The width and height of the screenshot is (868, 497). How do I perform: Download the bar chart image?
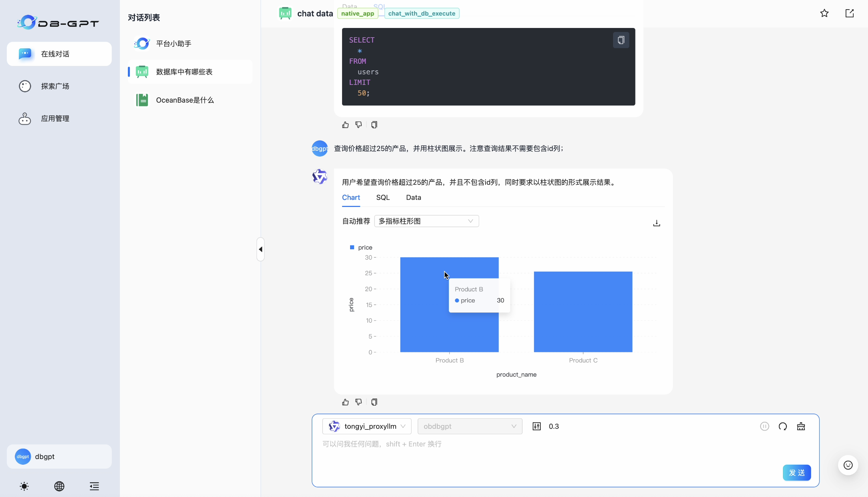click(x=656, y=223)
